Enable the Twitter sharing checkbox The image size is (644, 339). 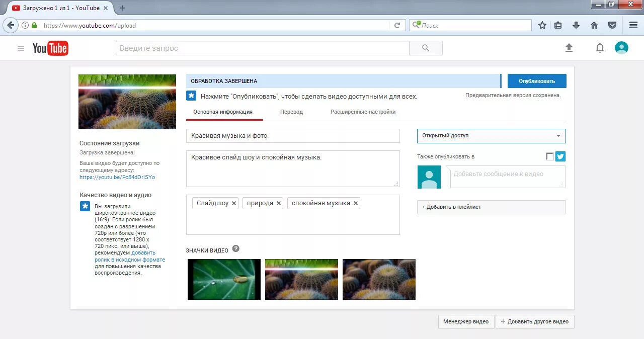tap(550, 156)
